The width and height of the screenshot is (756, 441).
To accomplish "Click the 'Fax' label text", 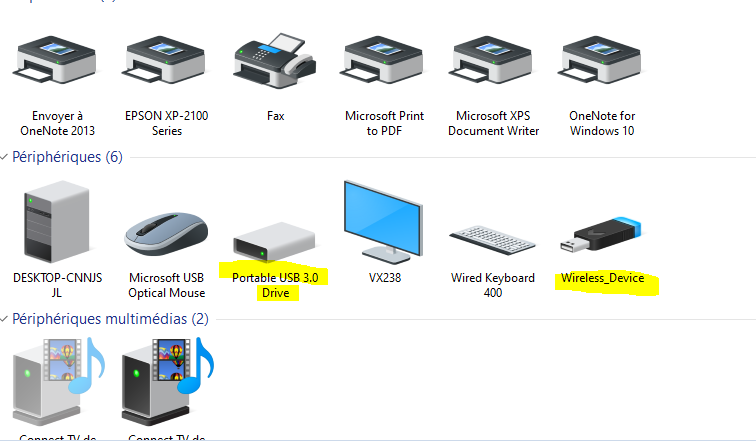I will click(275, 116).
